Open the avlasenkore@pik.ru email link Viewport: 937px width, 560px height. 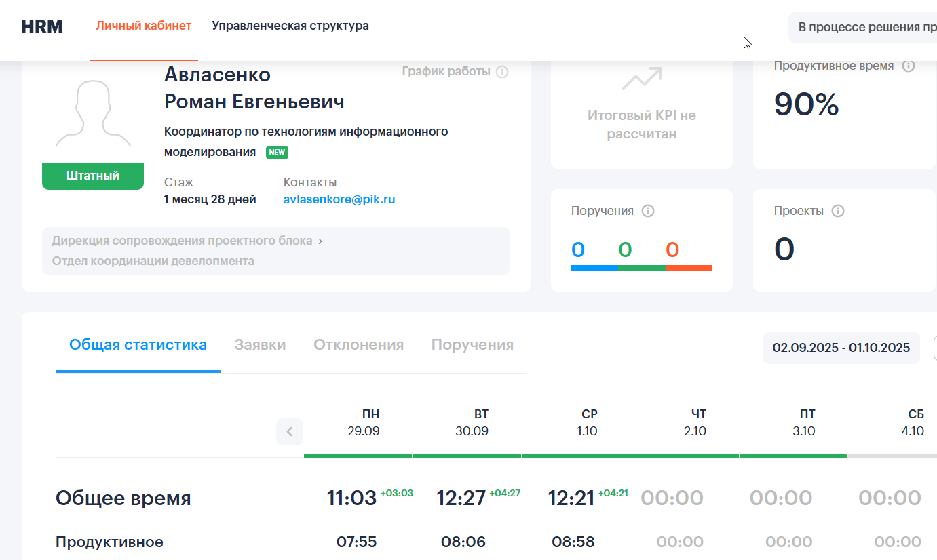coord(339,199)
